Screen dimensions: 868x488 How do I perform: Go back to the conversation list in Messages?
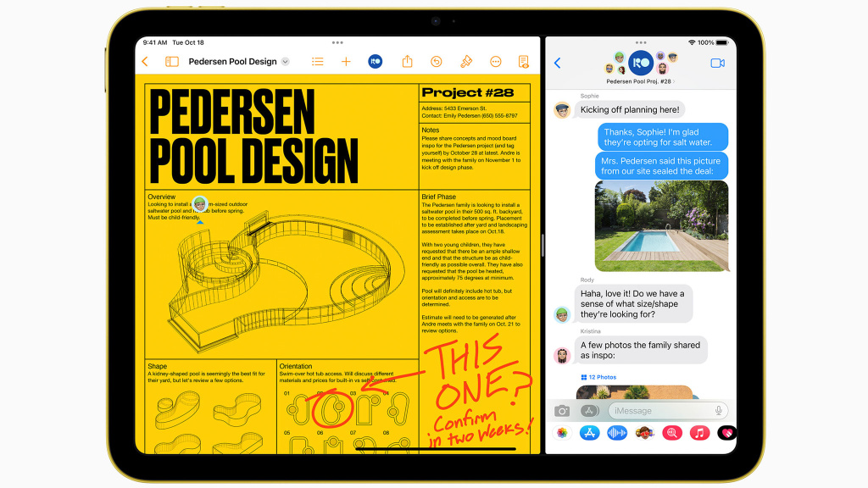(x=557, y=62)
